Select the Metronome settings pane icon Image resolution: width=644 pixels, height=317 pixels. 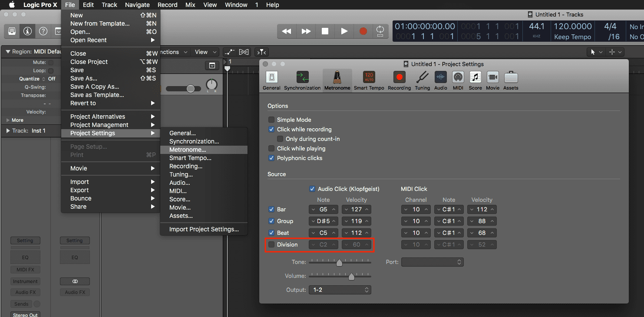[x=337, y=80]
